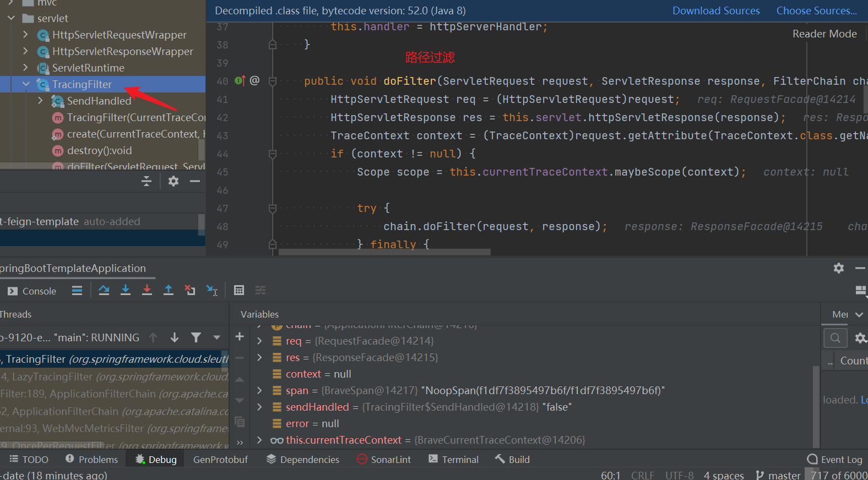The width and height of the screenshot is (868, 480).
Task: Click the threads view lines icon beside Console
Action: [x=77, y=291]
